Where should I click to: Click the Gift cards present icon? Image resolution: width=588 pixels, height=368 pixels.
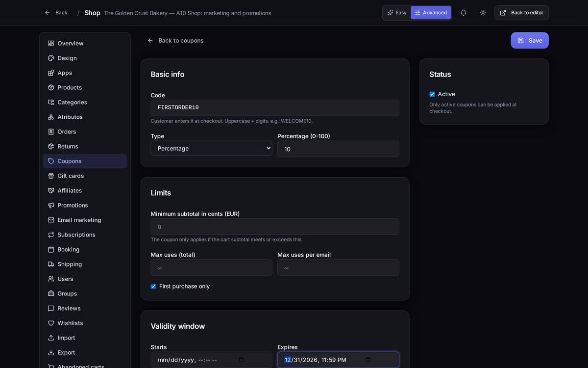(51, 176)
